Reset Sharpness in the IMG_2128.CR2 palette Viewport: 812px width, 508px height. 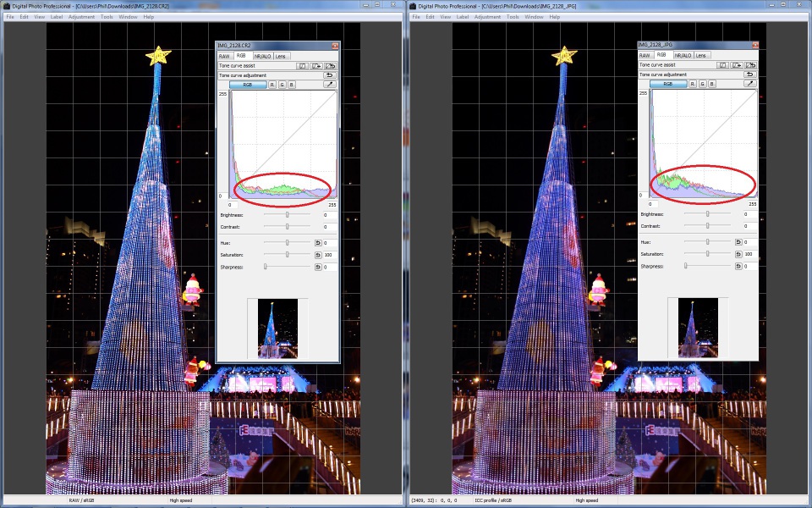(318, 267)
